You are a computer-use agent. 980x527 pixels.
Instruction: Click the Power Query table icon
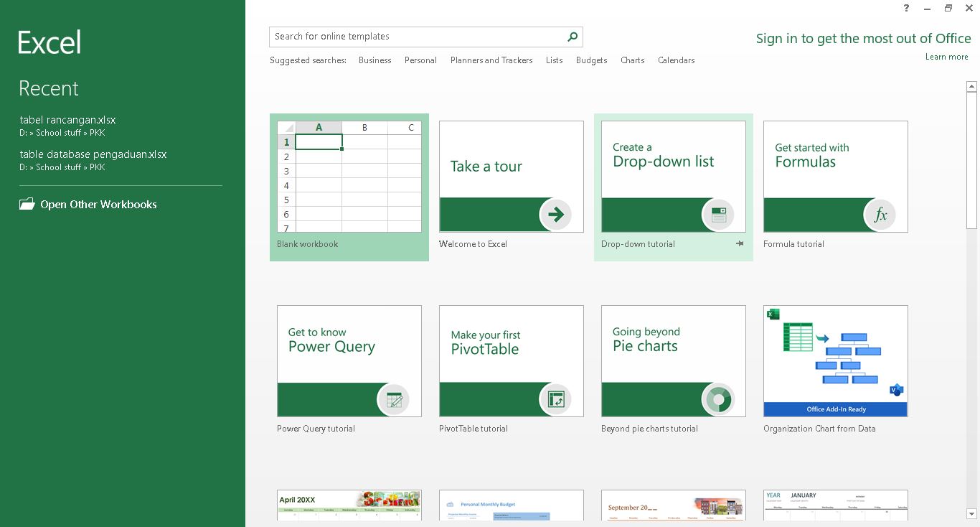(x=394, y=399)
